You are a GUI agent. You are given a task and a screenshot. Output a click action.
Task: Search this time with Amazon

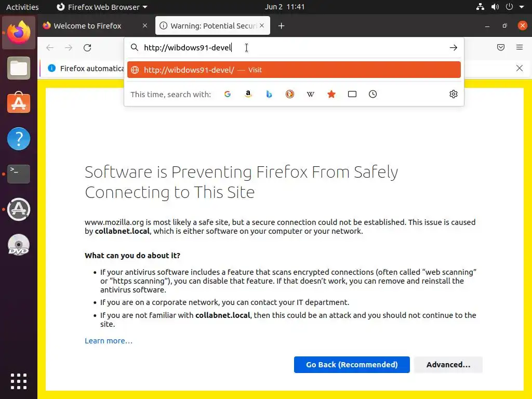pyautogui.click(x=248, y=94)
